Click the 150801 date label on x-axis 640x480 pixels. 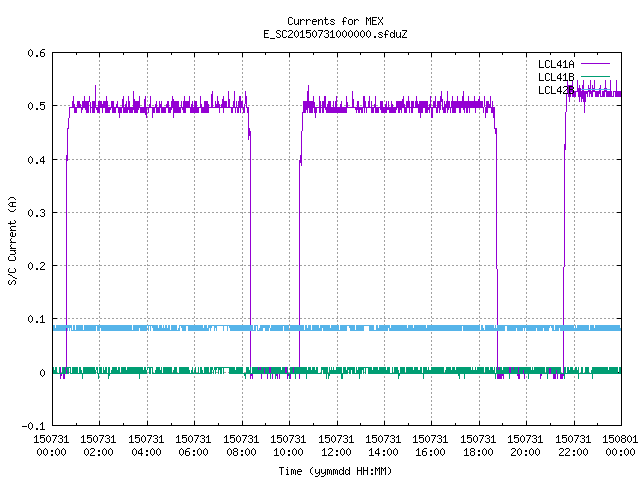(x=620, y=439)
